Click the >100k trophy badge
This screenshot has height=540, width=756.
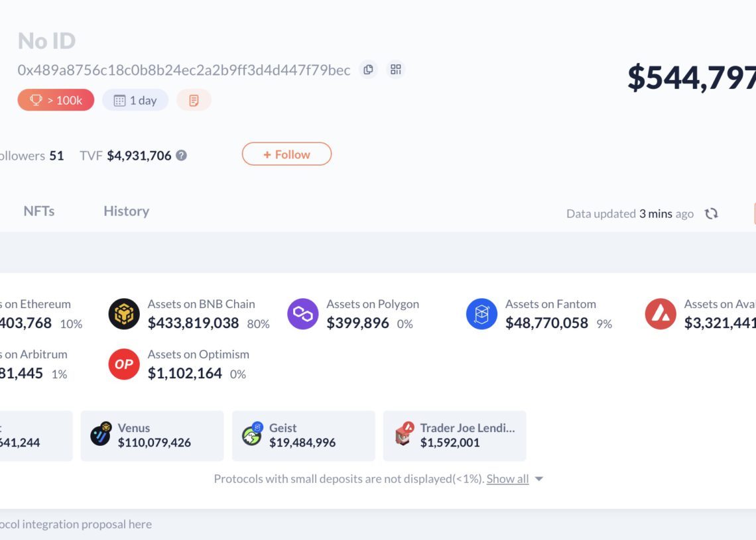click(x=56, y=100)
